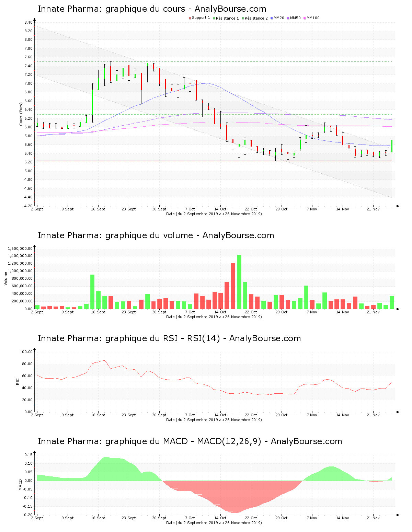This screenshot has width=412, height=532.
Task: Click the 1,600,000.00 volume axis value
Action: click(20, 248)
